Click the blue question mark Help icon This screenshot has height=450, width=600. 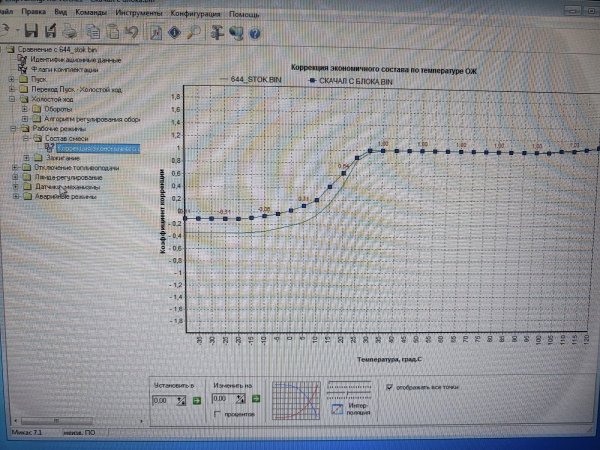pos(255,32)
